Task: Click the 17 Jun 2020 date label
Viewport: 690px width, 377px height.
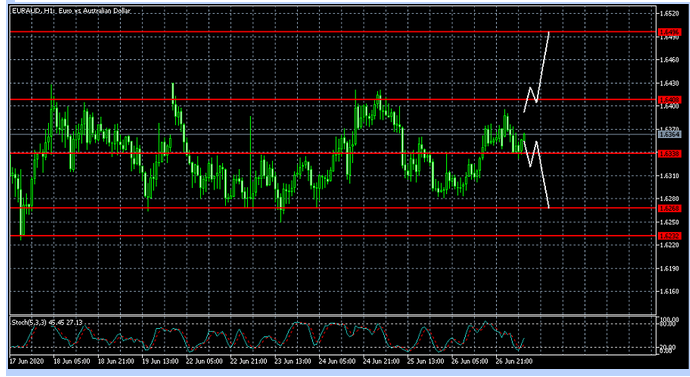Action: pos(26,361)
